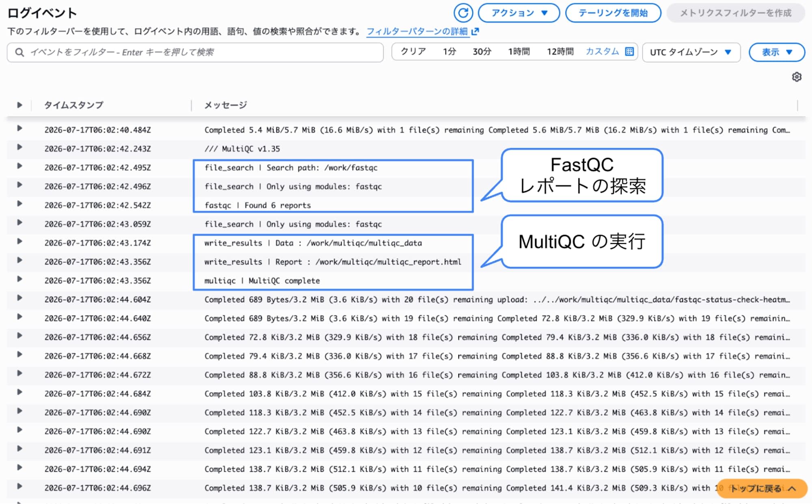This screenshot has height=504, width=812.
Task: Open the UTC タイムゾーン dropdown
Action: pos(691,52)
